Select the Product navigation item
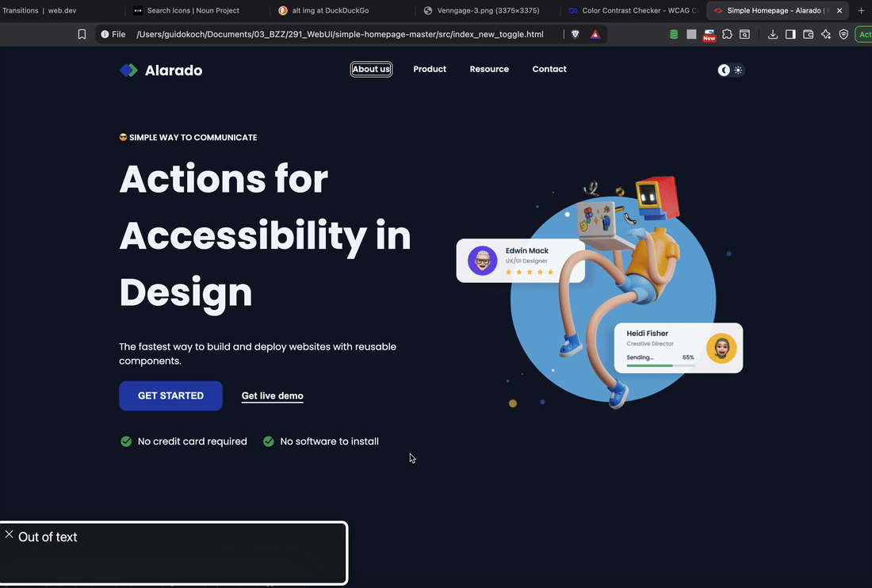 (x=430, y=69)
